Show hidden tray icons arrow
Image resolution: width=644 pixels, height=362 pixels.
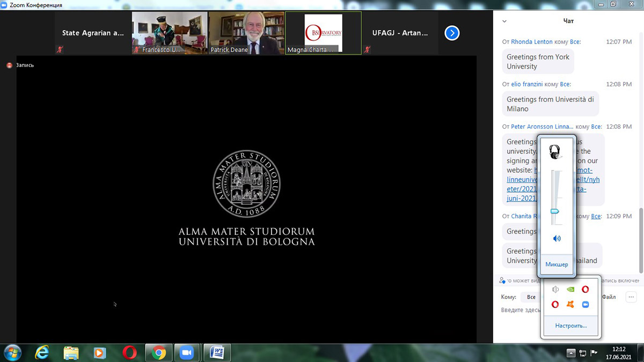[x=571, y=352]
